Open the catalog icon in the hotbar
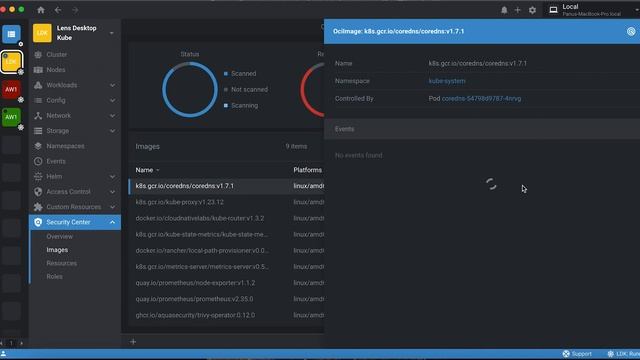This screenshot has height=360, width=640. [11, 34]
